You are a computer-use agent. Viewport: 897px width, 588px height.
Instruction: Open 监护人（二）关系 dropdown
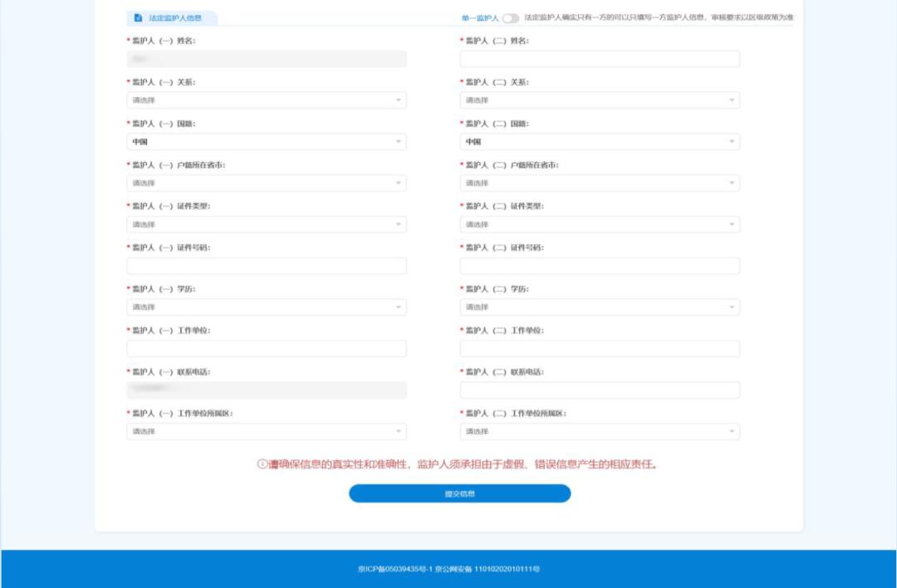click(x=598, y=100)
